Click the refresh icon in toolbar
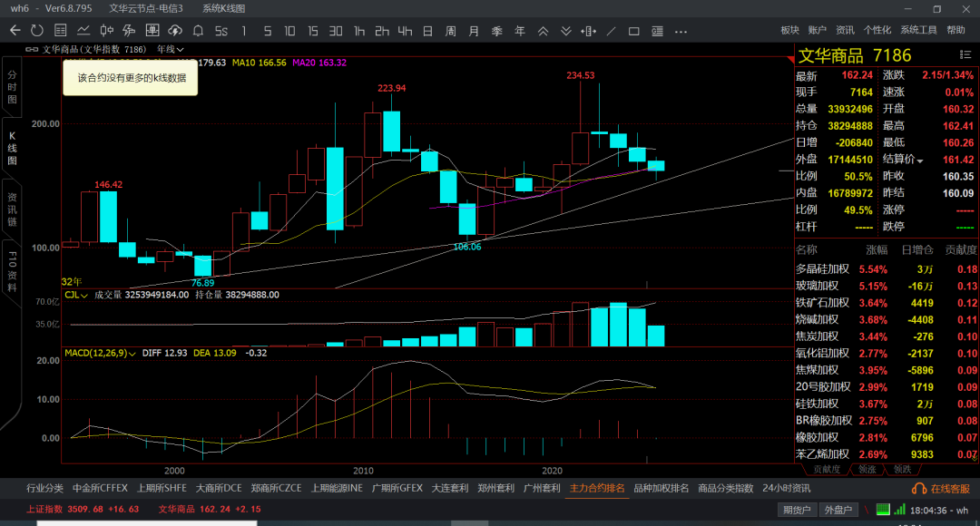 tap(37, 30)
